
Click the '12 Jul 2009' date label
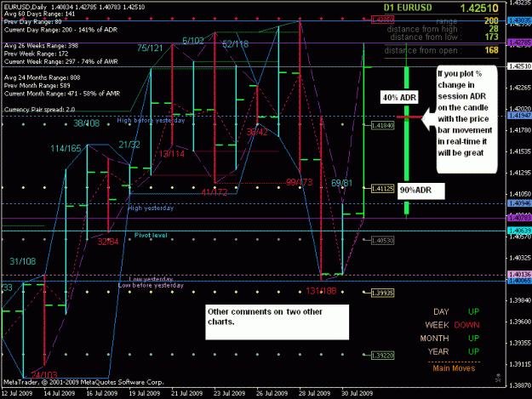17,393
